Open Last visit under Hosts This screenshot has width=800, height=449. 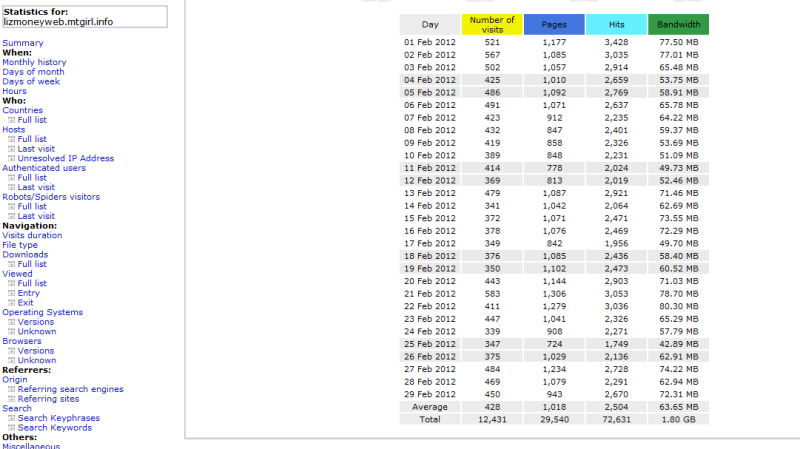36,149
